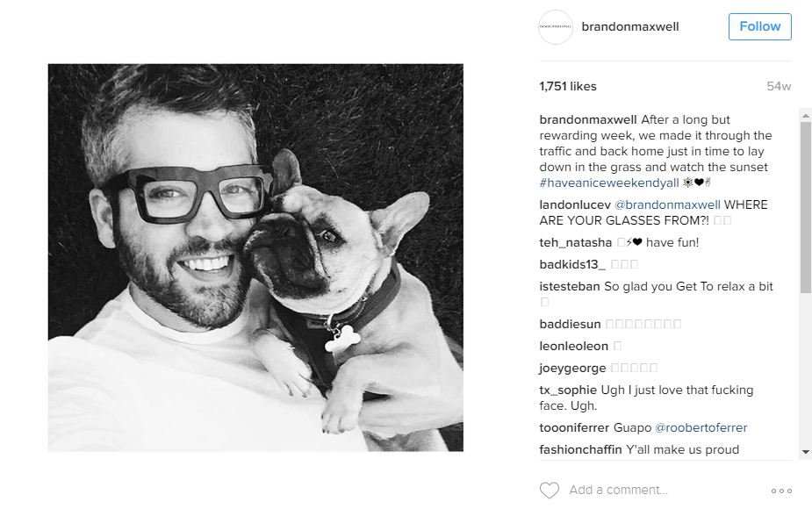Open istesteban's commenter profile
Viewport: 812px width, 516px height.
tap(570, 286)
